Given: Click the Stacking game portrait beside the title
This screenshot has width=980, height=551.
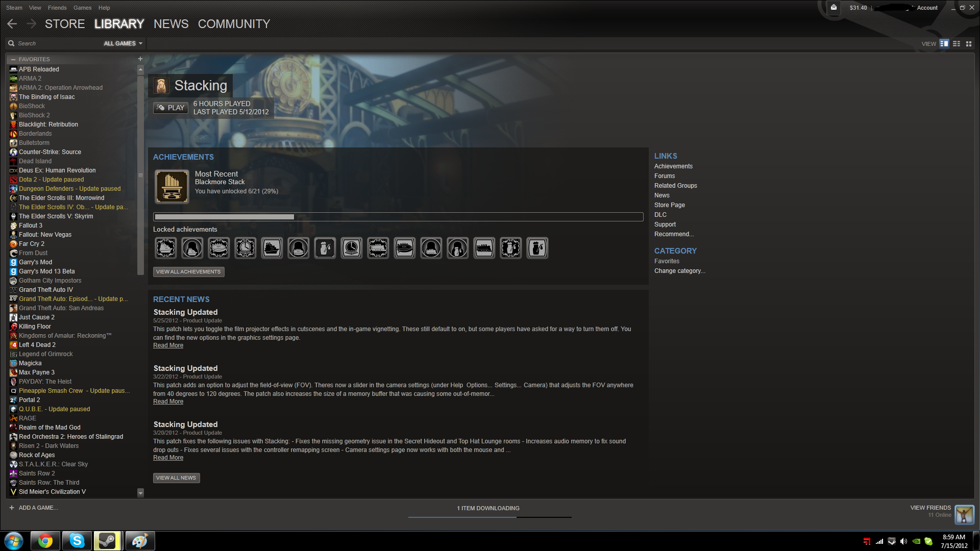Looking at the screenshot, I should [x=161, y=85].
